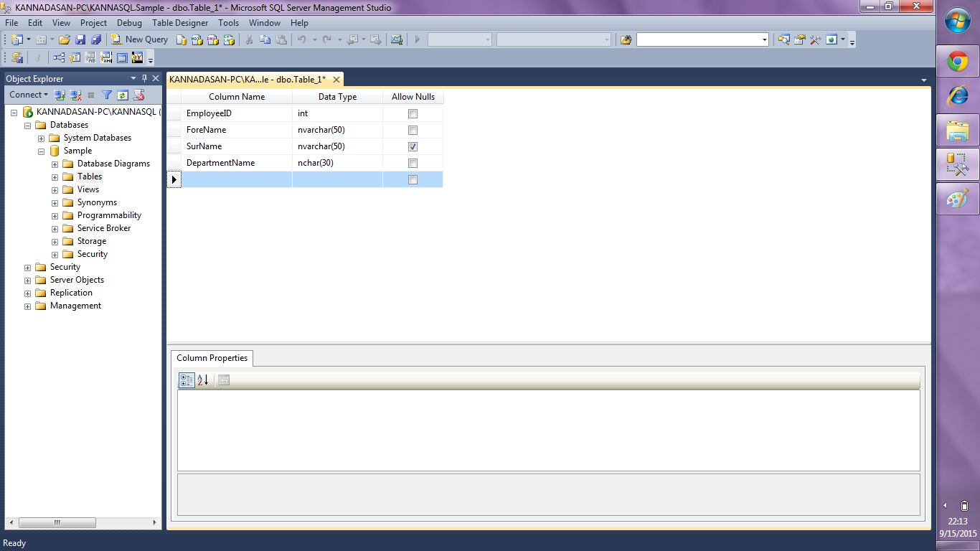Click the EmployeeID column name cell
The width and height of the screenshot is (980, 551).
(x=237, y=113)
